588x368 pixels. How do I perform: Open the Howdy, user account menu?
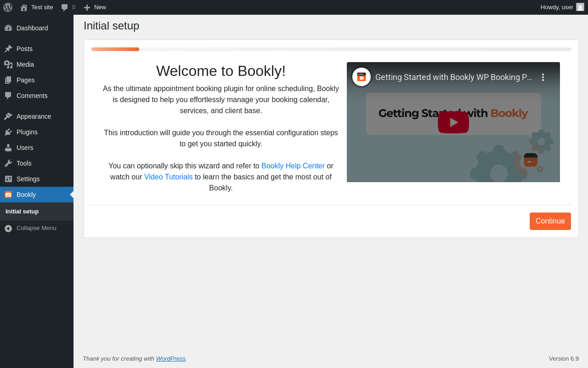point(562,7)
